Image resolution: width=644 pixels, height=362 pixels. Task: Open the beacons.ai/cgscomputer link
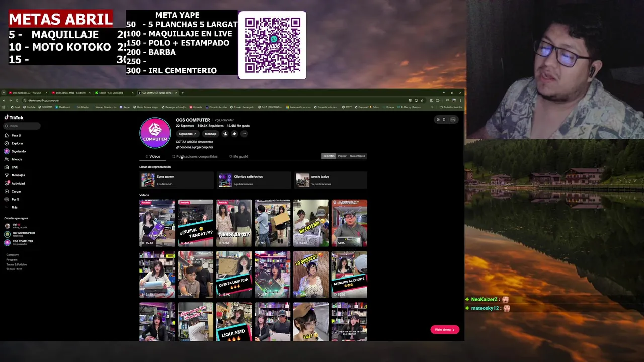[x=195, y=147]
